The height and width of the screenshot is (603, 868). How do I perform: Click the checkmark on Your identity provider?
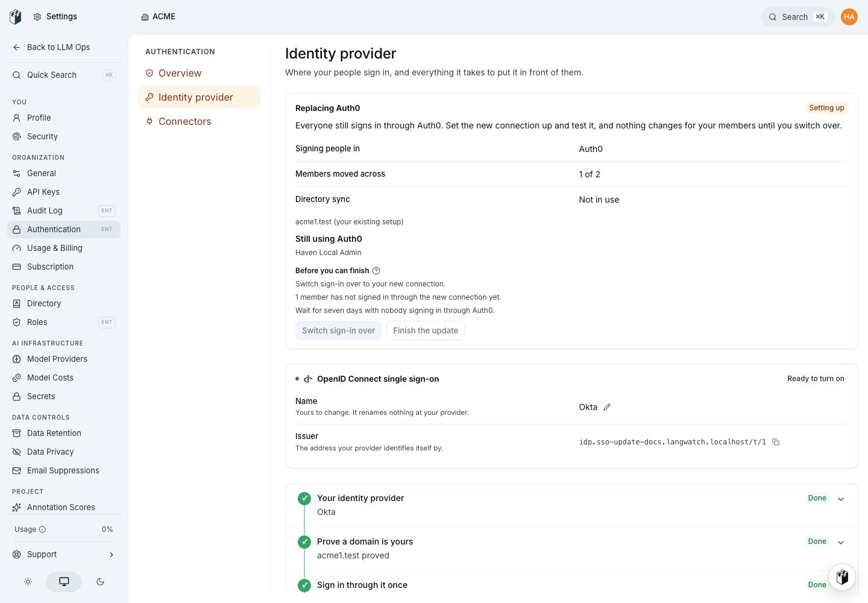coord(304,499)
